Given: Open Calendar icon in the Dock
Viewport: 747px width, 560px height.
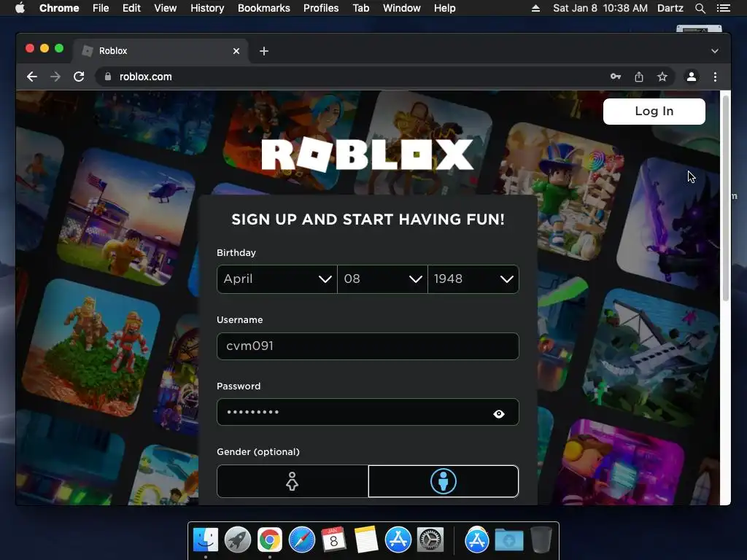Looking at the screenshot, I should coord(334,540).
